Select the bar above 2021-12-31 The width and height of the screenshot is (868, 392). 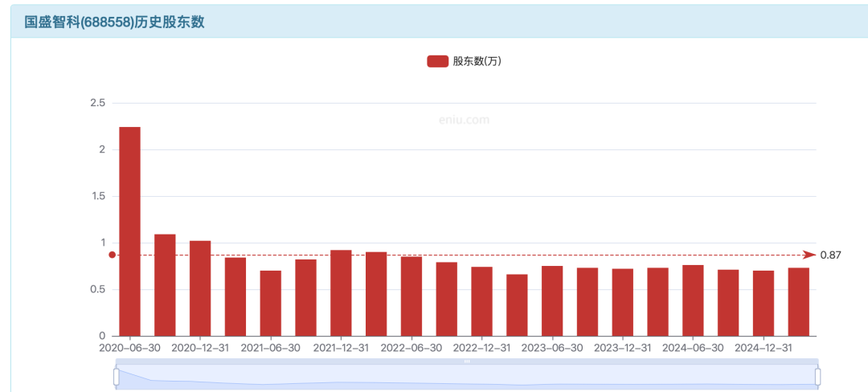tap(341, 293)
